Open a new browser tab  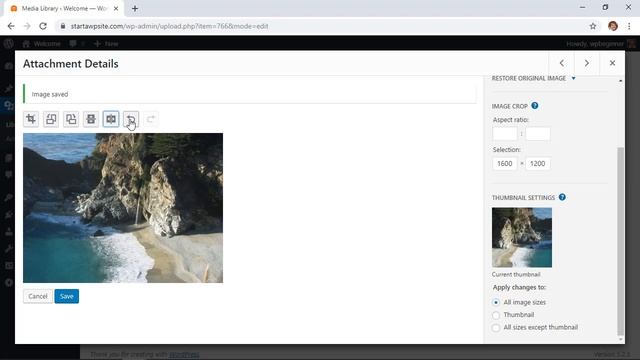[135, 8]
